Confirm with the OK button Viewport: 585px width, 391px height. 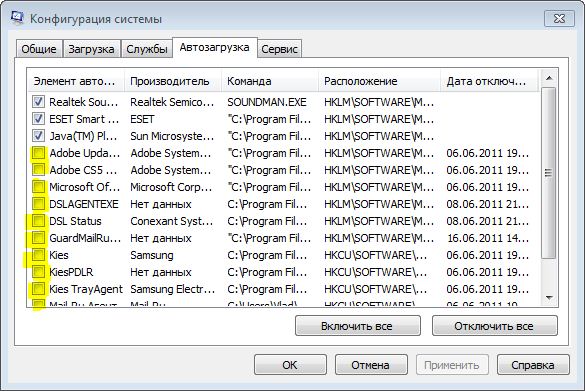(x=290, y=365)
